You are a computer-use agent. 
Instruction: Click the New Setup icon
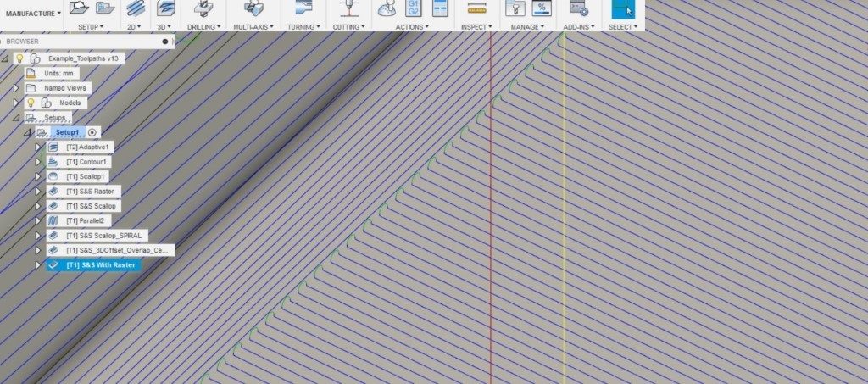point(80,7)
